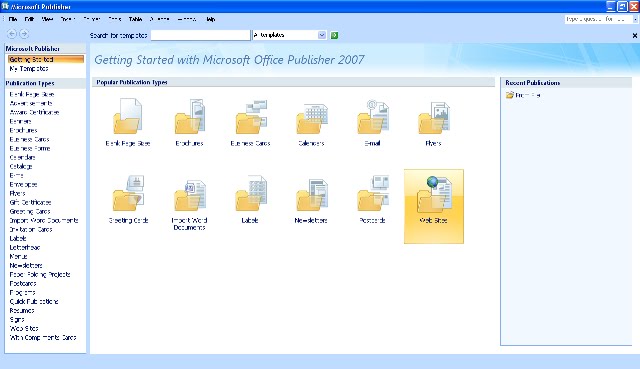Open the Flyers folder icon
Viewport: 640px width, 369px height.
coord(433,118)
